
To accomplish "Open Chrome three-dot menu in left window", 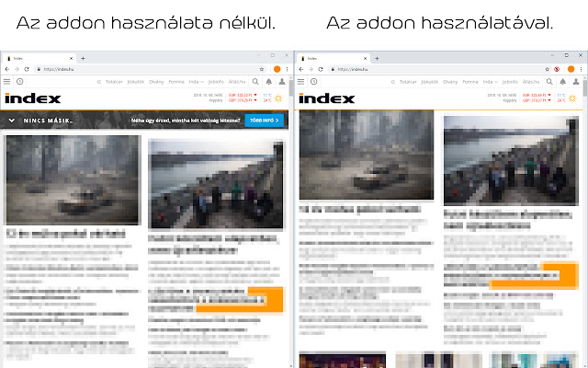I will pyautogui.click(x=288, y=69).
